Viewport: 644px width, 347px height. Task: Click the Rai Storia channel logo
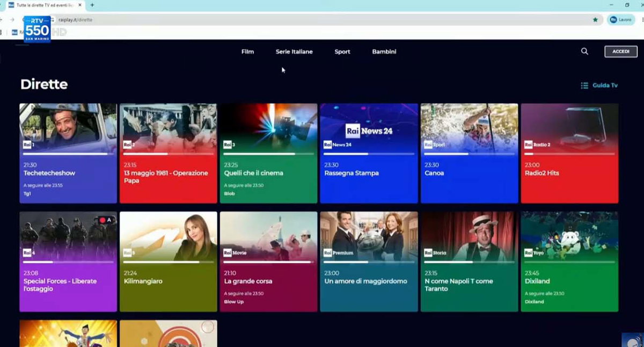[435, 253]
